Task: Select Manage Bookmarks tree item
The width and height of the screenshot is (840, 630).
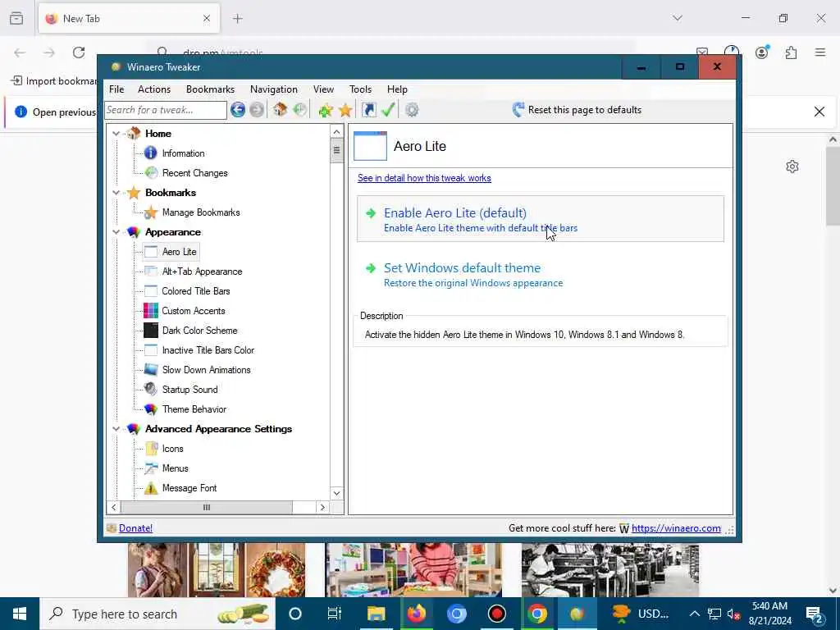Action: [201, 212]
